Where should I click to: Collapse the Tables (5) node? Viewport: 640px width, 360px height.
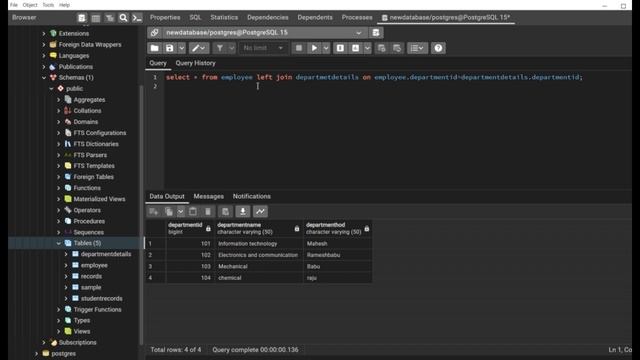tap(58, 243)
